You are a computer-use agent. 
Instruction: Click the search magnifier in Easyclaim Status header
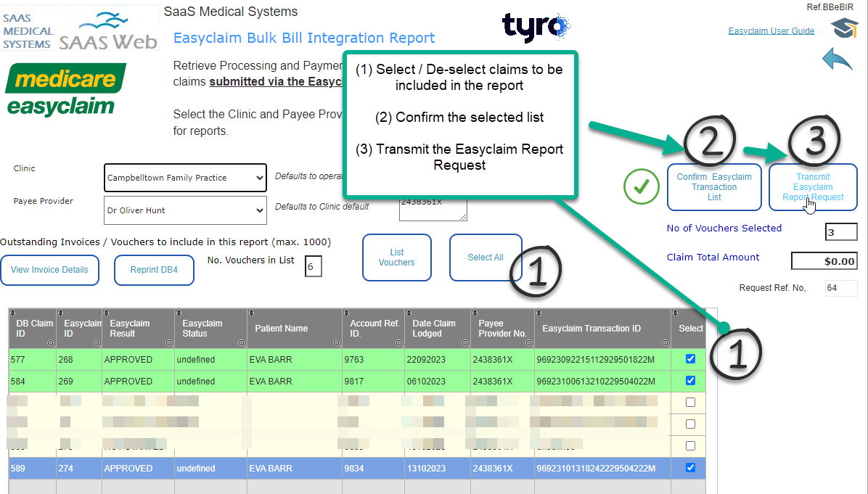(242, 344)
